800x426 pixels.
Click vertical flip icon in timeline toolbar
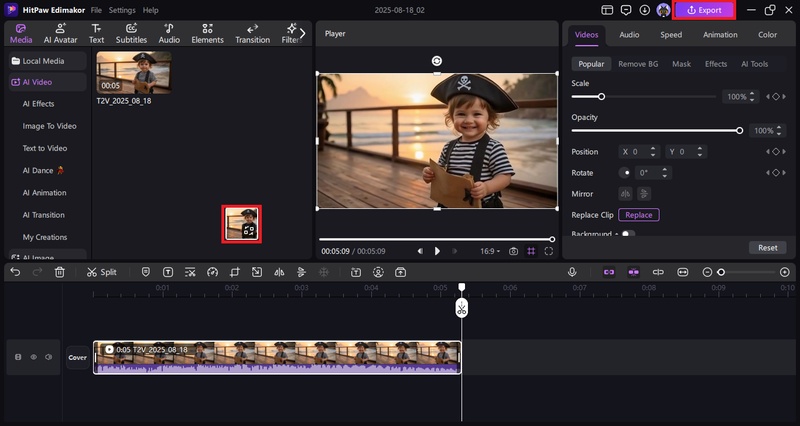[x=301, y=272]
